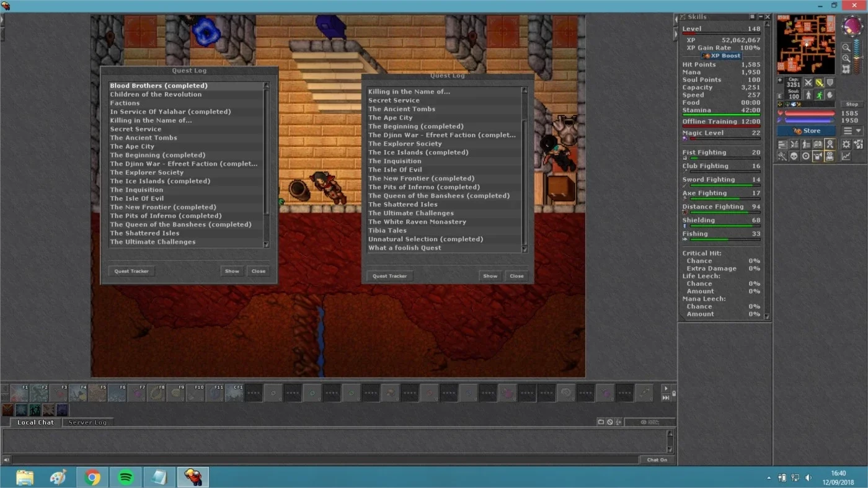This screenshot has height=488, width=868.
Task: Expand the plus button beside capacity
Action: coord(780,81)
